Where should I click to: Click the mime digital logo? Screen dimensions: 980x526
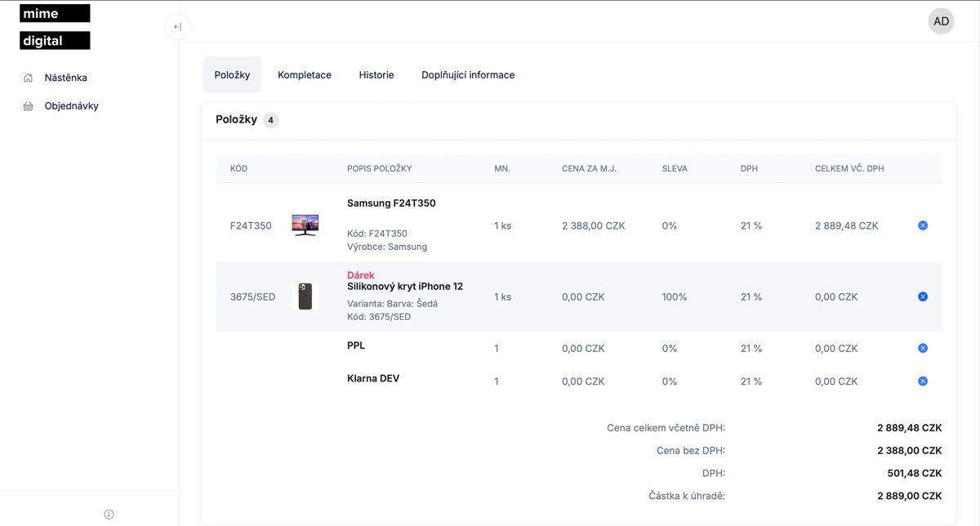pyautogui.click(x=55, y=27)
